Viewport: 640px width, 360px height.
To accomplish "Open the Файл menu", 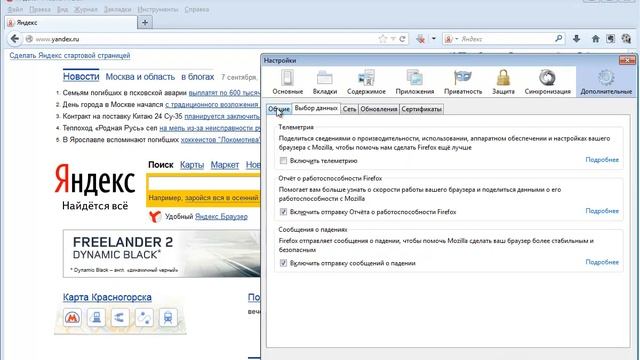I will point(15,9).
